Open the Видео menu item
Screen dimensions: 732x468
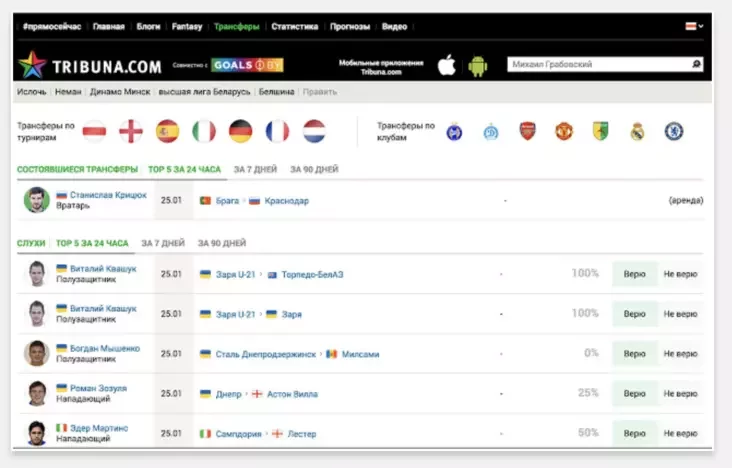coord(394,27)
